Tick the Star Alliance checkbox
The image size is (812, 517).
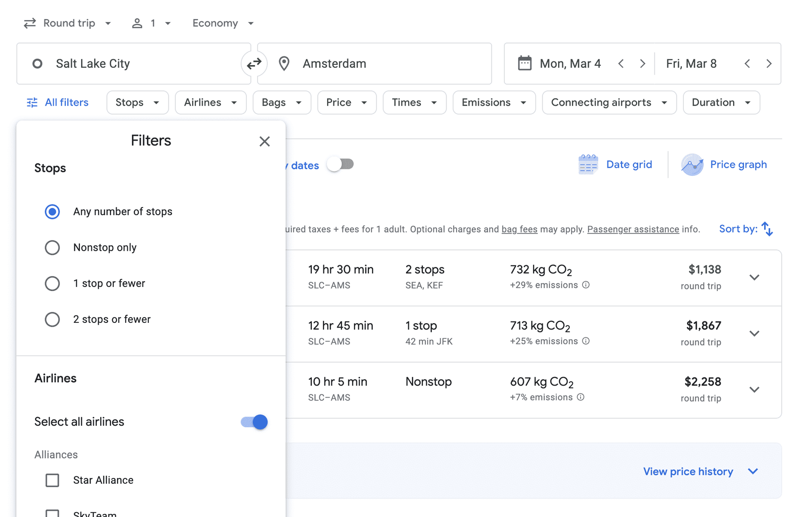tap(52, 480)
